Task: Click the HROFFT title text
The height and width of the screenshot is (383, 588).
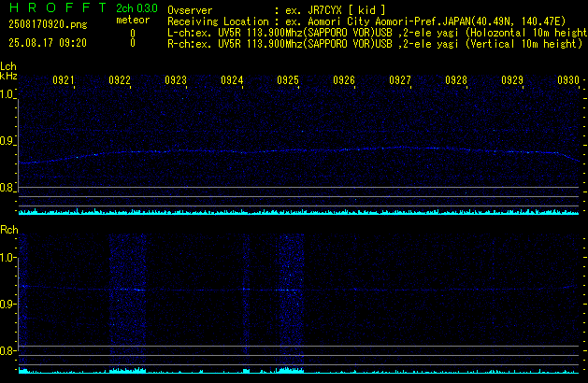Action: click(58, 7)
